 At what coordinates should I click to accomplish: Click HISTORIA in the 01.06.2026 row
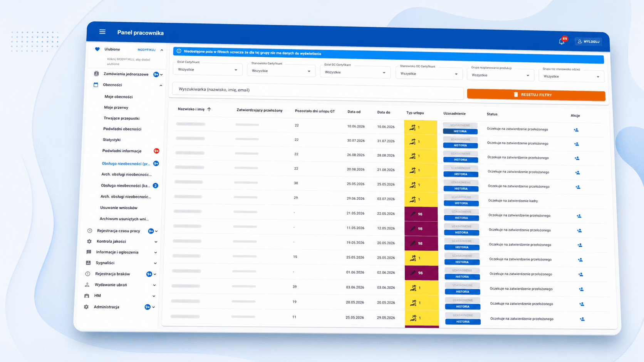pos(462,277)
